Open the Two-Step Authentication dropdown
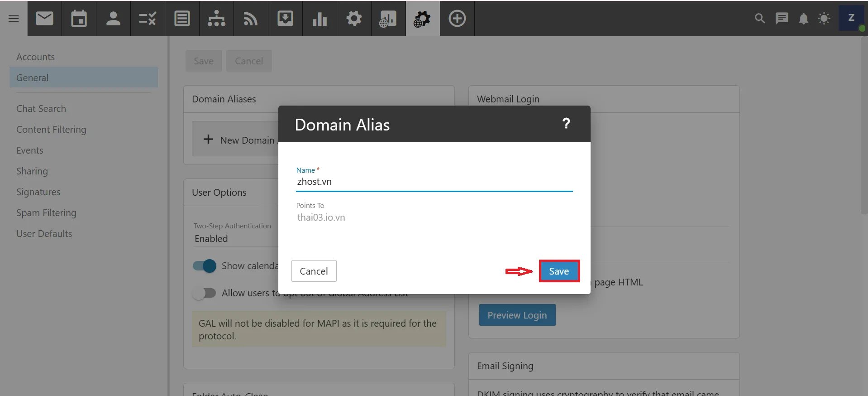Screen dimensions: 868x396 [x=235, y=238]
